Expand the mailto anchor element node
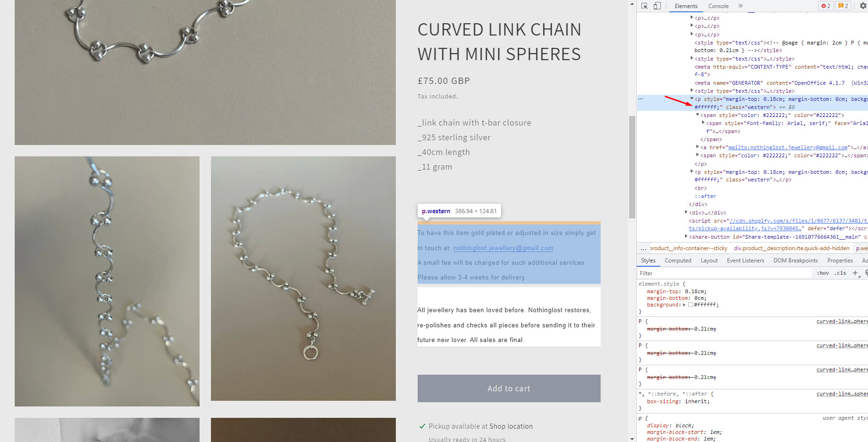868x442 pixels. [x=697, y=147]
